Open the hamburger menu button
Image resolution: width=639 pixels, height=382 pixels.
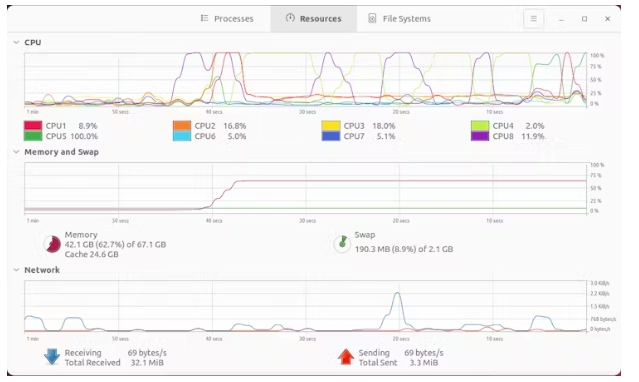click(533, 19)
